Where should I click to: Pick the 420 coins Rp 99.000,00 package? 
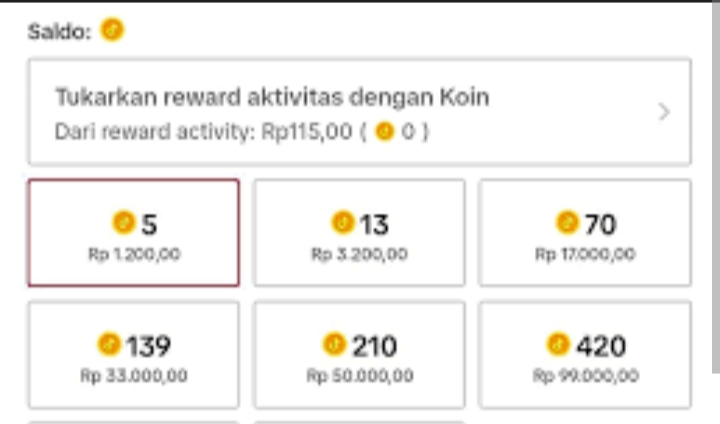click(x=585, y=355)
